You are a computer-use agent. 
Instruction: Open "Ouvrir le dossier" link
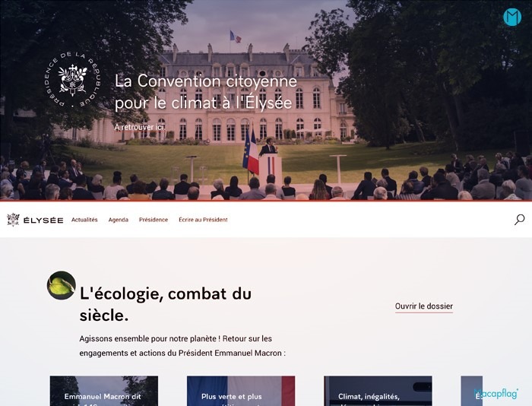click(424, 306)
